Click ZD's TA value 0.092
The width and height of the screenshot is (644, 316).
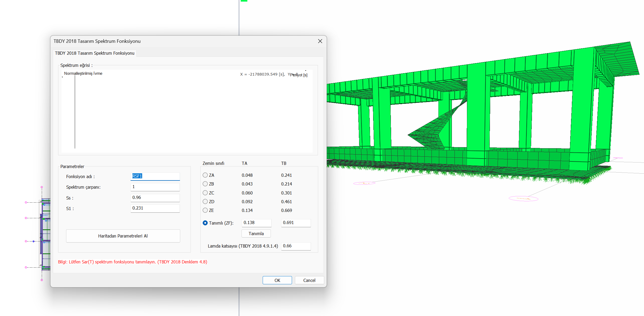[247, 202]
